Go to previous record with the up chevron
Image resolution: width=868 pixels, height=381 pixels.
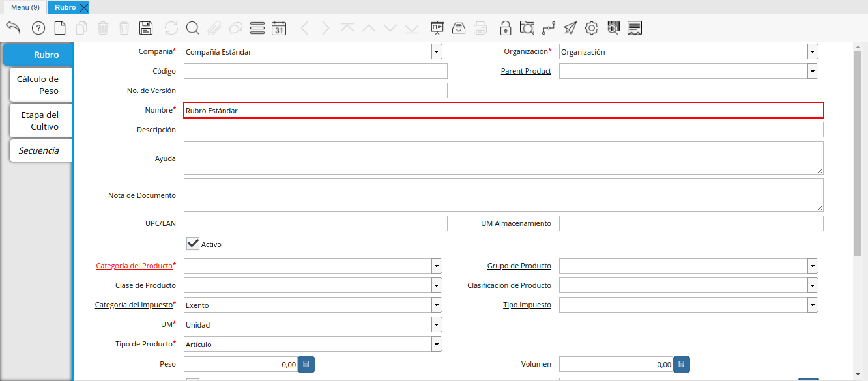(x=369, y=28)
